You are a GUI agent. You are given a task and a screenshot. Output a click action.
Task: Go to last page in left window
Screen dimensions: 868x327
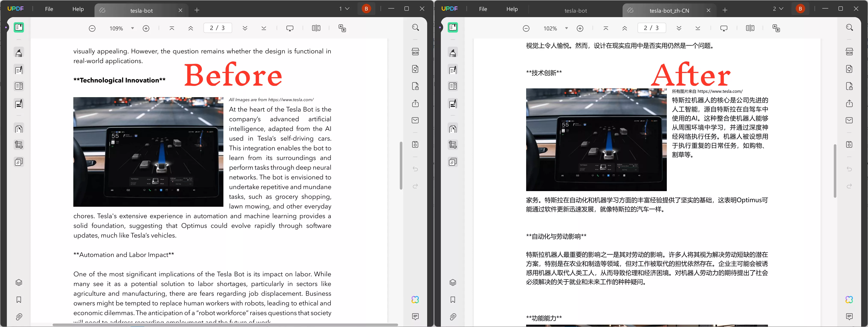point(264,28)
